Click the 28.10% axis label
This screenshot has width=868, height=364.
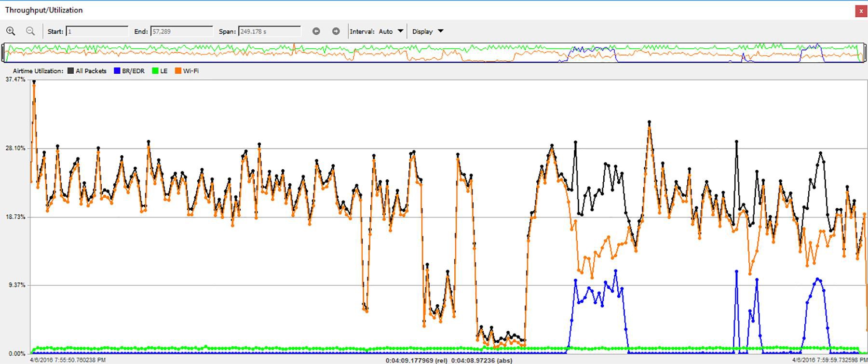click(15, 148)
